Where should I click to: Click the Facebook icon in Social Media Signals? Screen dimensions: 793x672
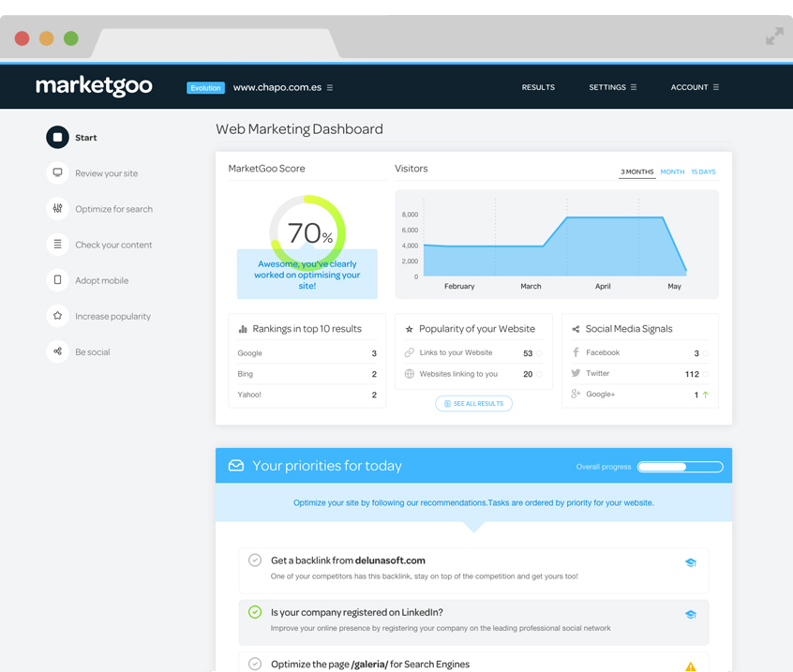tap(576, 351)
